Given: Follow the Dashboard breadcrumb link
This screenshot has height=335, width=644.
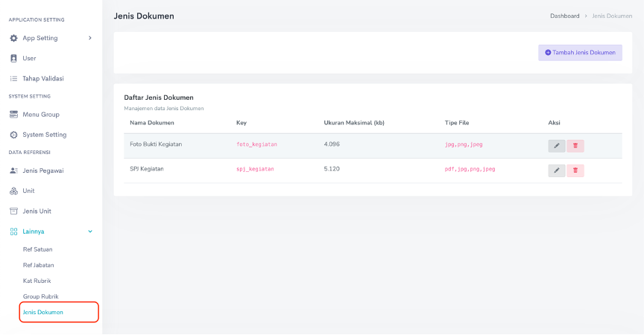Looking at the screenshot, I should pyautogui.click(x=564, y=16).
